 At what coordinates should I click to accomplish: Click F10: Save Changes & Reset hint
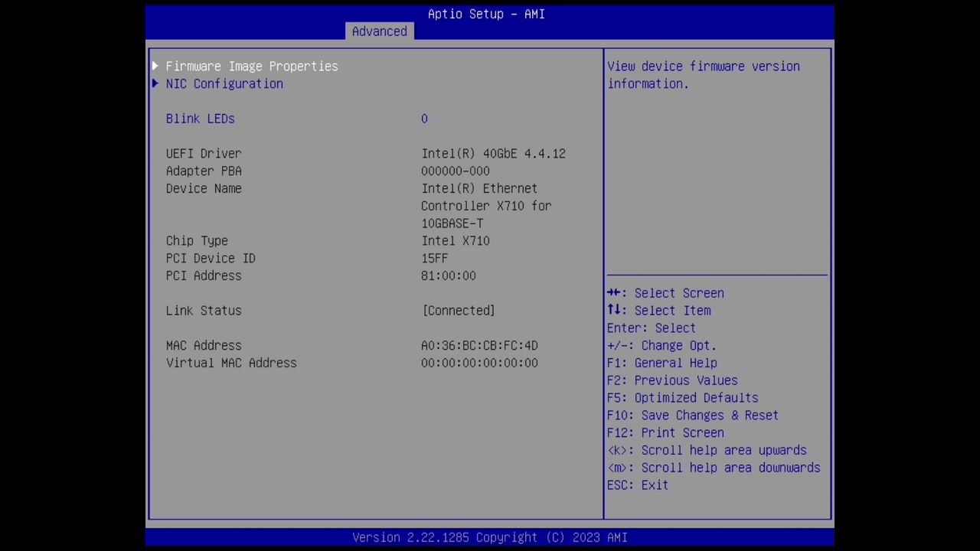click(x=693, y=416)
